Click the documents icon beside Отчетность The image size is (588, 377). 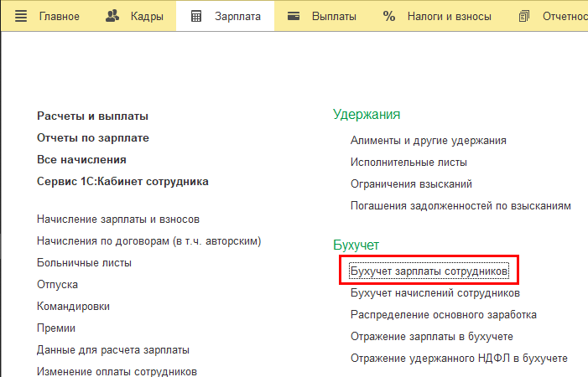coord(525,16)
